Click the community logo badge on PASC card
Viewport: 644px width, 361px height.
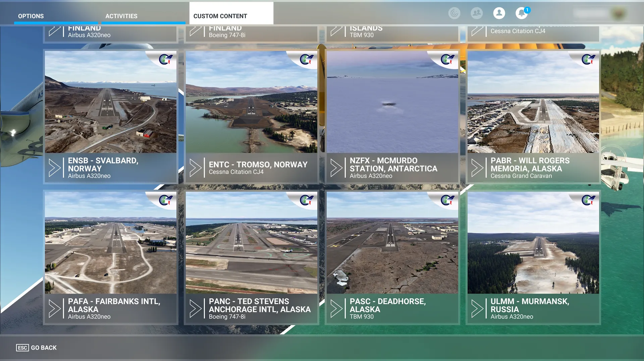pyautogui.click(x=447, y=200)
